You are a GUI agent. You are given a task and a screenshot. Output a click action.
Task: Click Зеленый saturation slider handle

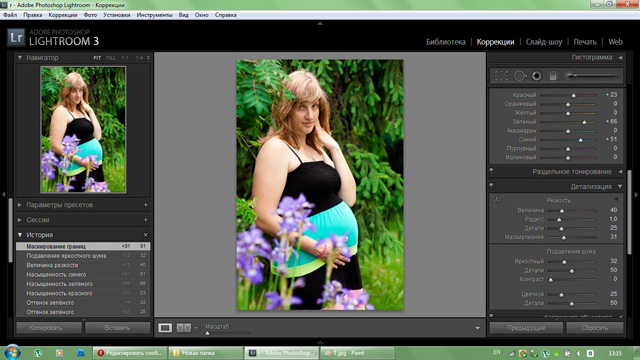584,122
